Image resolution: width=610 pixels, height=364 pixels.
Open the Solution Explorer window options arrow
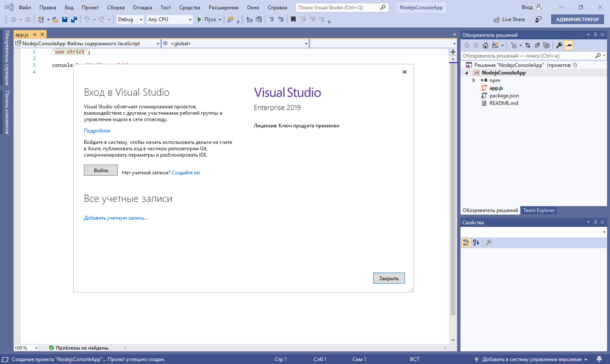pyautogui.click(x=588, y=35)
